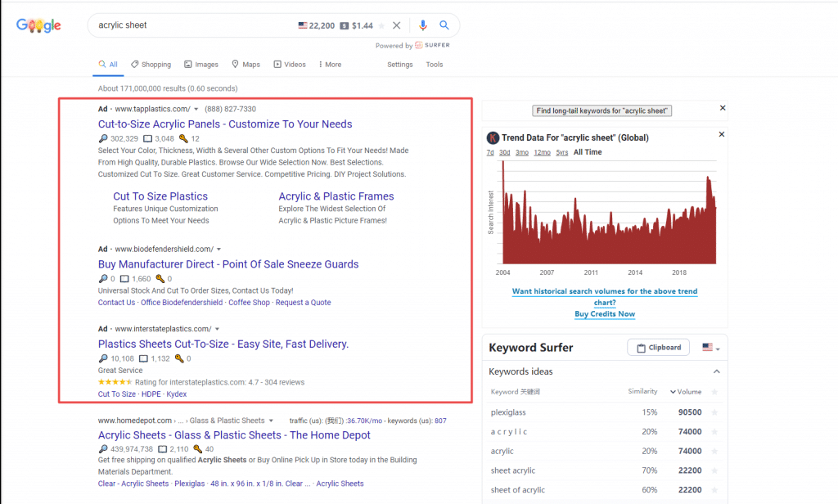Toggle the star in keyword table header
The height and width of the screenshot is (504, 838).
click(714, 392)
